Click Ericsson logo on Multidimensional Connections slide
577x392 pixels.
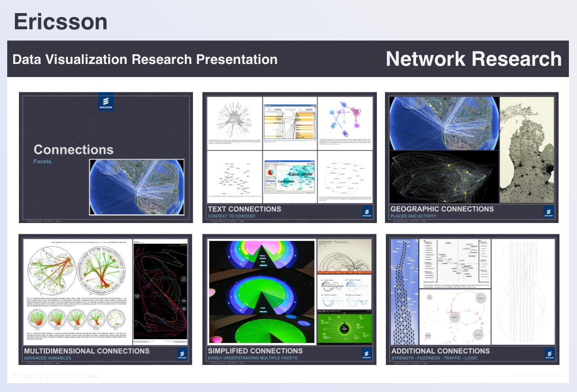pyautogui.click(x=183, y=354)
